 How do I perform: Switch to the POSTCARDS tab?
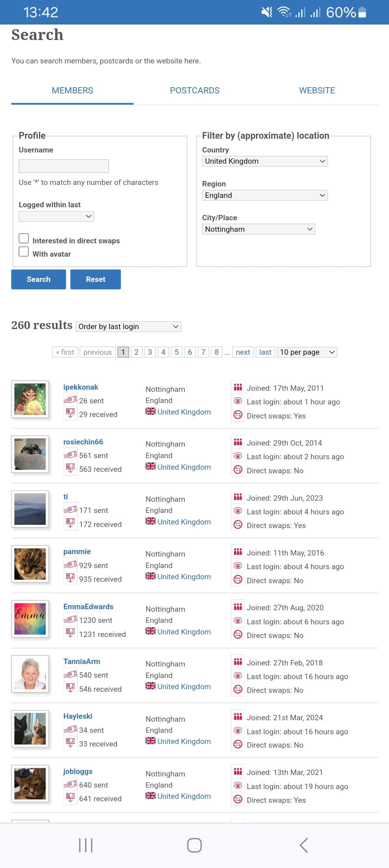194,90
